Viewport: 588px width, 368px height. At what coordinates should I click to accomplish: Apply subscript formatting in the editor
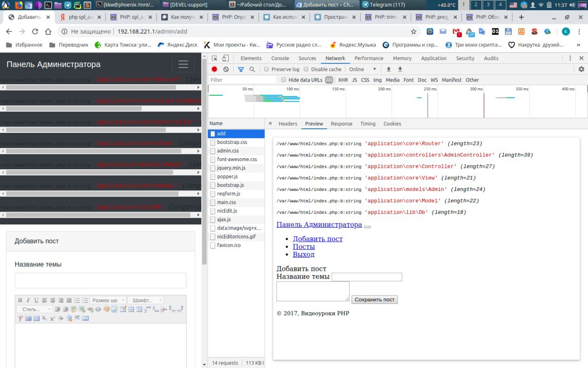pos(44,318)
